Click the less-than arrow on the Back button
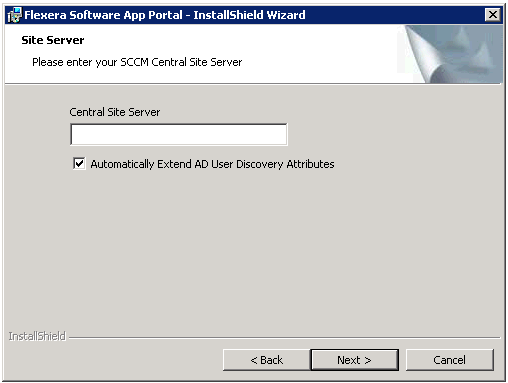The image size is (508, 383). (254, 360)
